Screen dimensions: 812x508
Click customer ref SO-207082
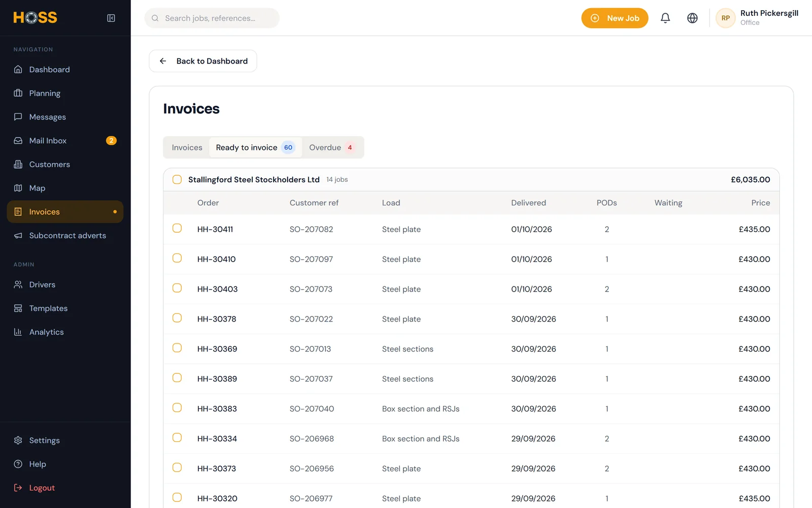[x=311, y=229]
